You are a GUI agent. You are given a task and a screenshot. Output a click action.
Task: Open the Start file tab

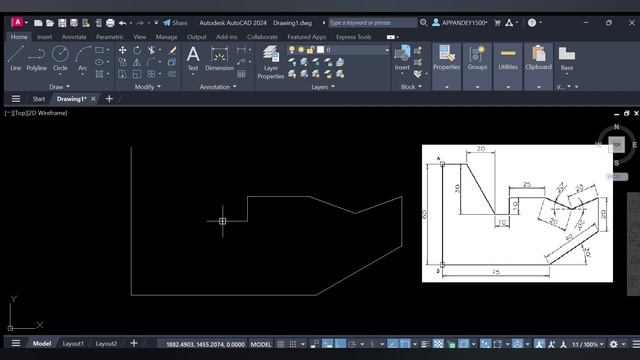39,99
